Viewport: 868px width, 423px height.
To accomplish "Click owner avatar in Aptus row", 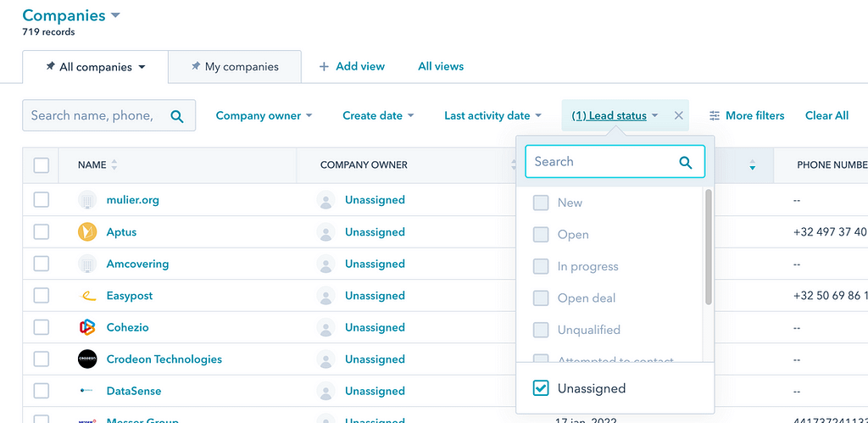I will [326, 232].
